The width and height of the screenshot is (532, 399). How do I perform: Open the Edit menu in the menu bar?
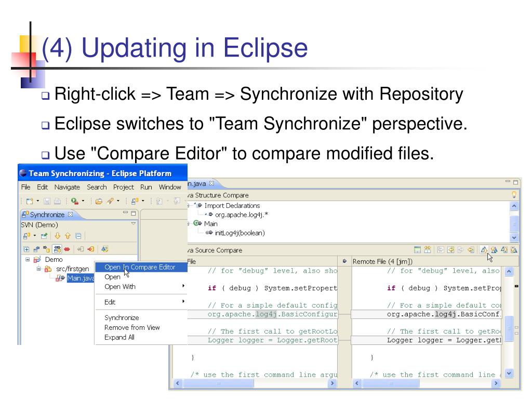[43, 187]
